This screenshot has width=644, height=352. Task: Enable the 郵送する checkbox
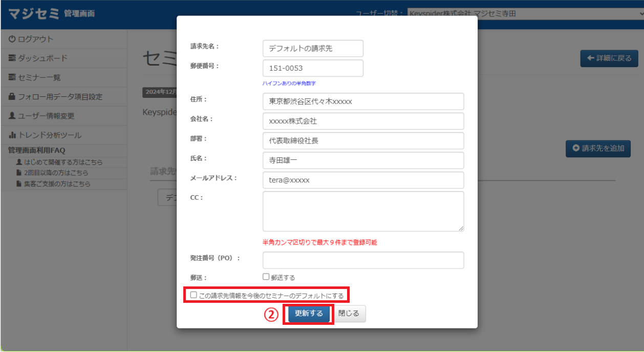266,277
